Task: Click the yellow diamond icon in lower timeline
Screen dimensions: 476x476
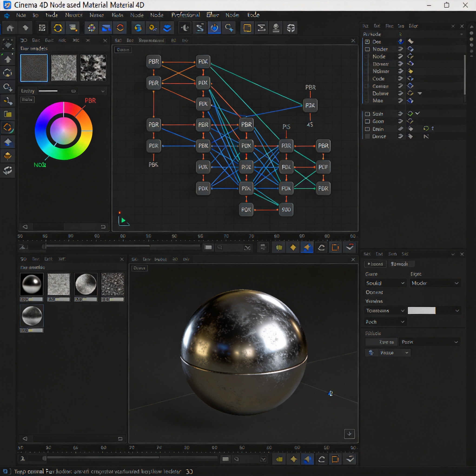Action: (x=294, y=459)
